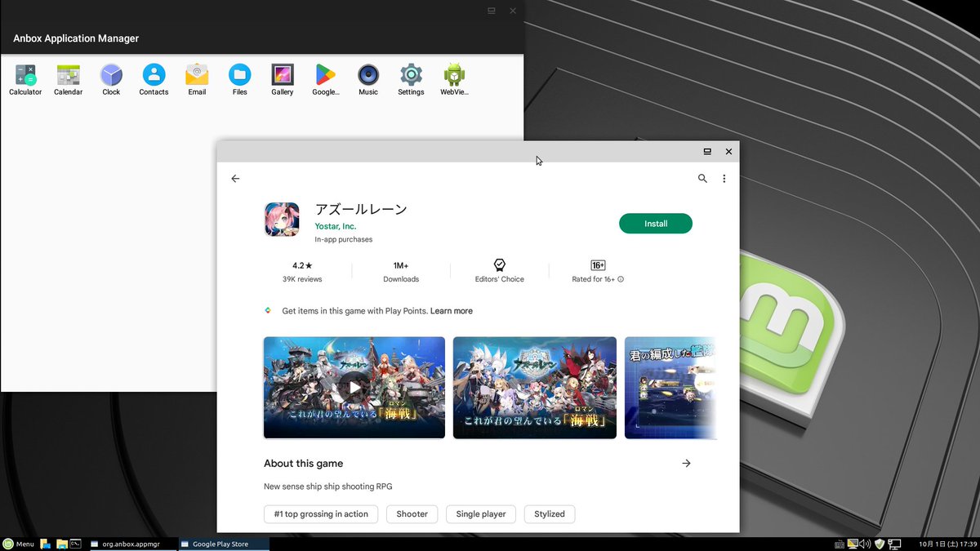
Task: Launch the WebView app in Anbox
Action: tap(454, 80)
